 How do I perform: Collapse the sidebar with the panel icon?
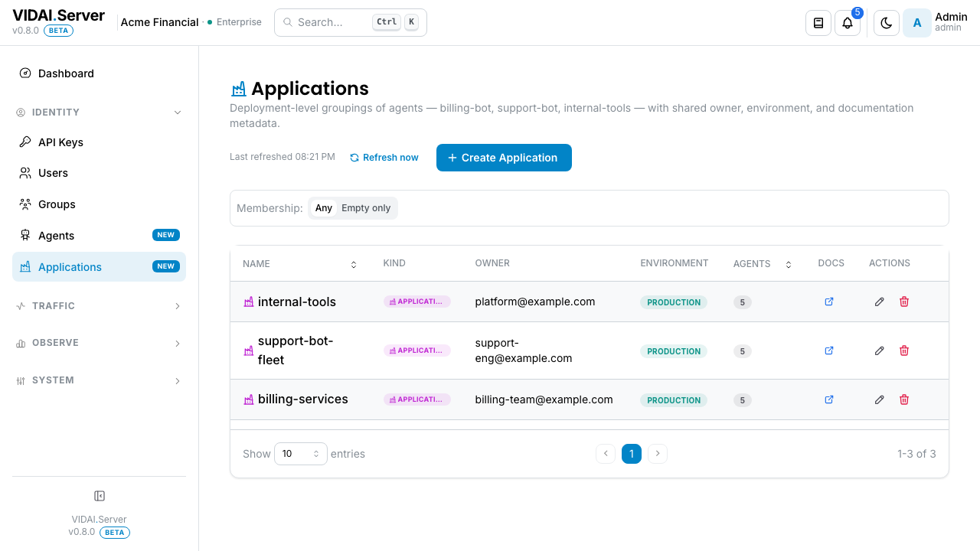click(100, 496)
